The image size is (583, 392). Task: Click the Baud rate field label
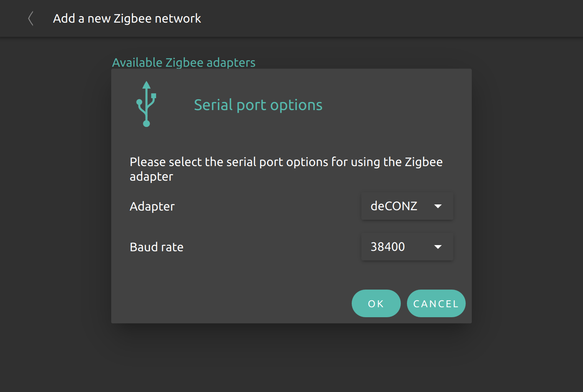156,247
